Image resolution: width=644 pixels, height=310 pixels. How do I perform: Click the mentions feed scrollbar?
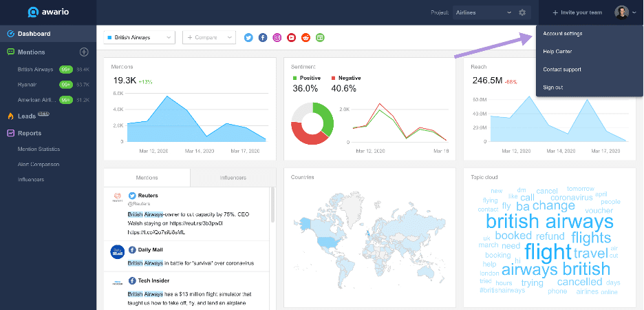pyautogui.click(x=272, y=205)
